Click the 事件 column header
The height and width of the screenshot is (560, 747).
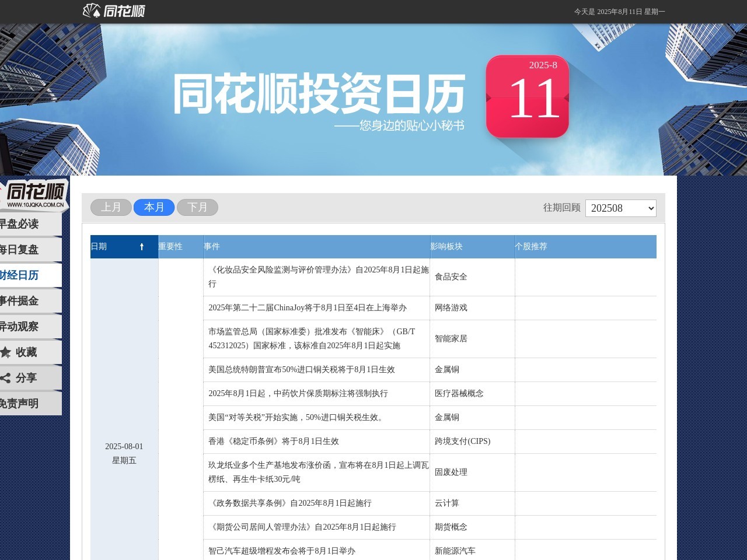pos(317,247)
